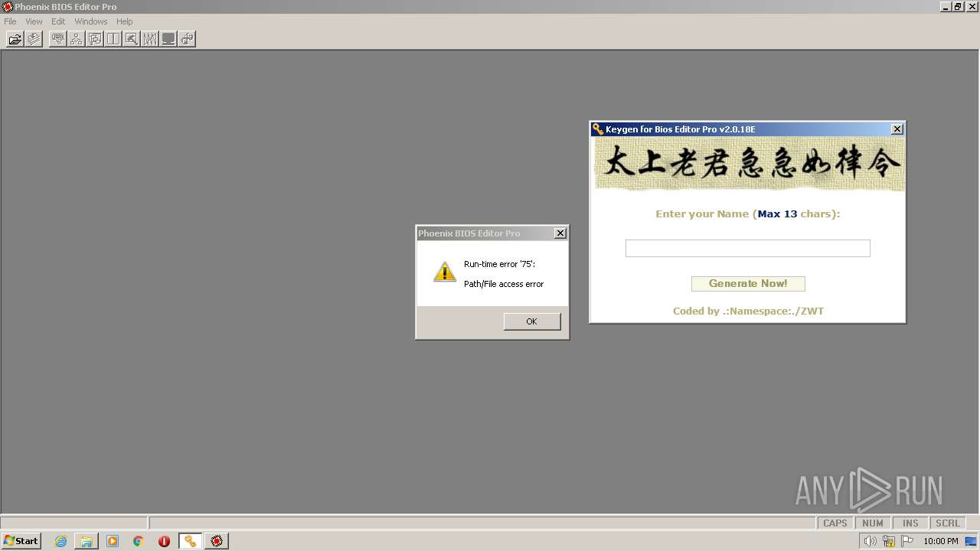Launch Opera browser from taskbar

[x=164, y=541]
